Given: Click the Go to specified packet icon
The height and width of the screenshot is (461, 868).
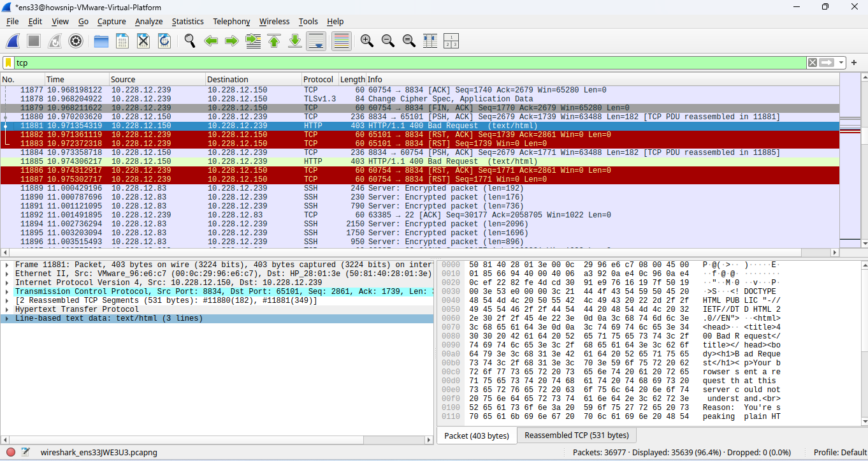Looking at the screenshot, I should pos(253,41).
